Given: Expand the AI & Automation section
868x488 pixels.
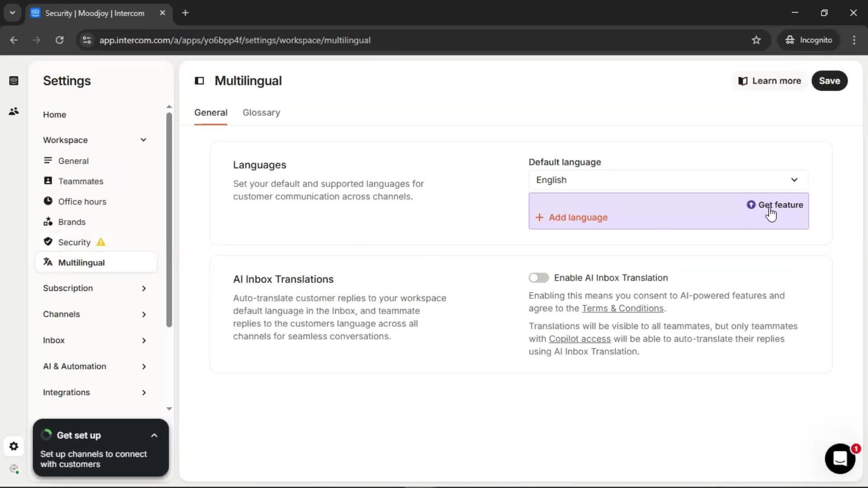Looking at the screenshot, I should (144, 366).
